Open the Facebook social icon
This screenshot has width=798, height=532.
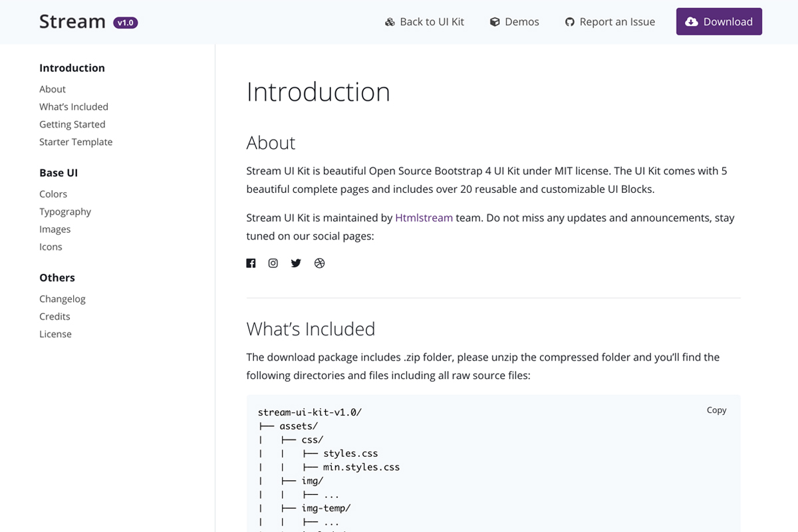251,263
